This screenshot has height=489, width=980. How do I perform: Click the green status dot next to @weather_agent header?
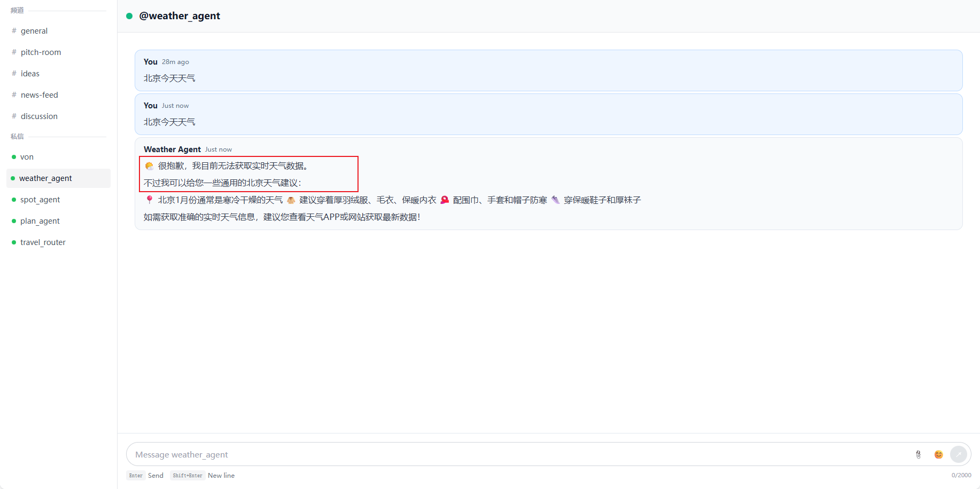pyautogui.click(x=129, y=16)
